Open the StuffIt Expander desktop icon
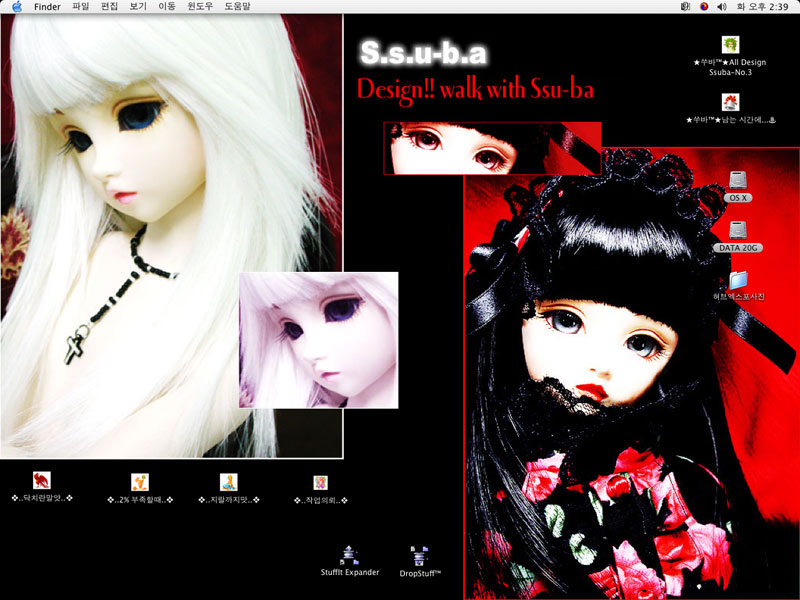Image resolution: width=800 pixels, height=600 pixels. point(349,553)
